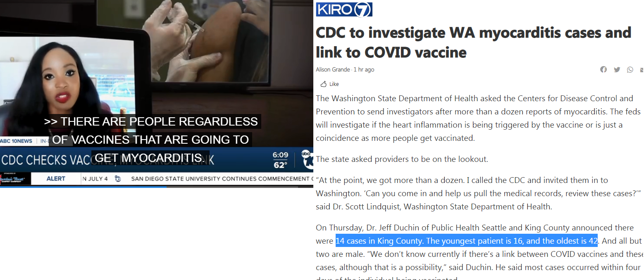Click the article headline about myocarditis

474,42
